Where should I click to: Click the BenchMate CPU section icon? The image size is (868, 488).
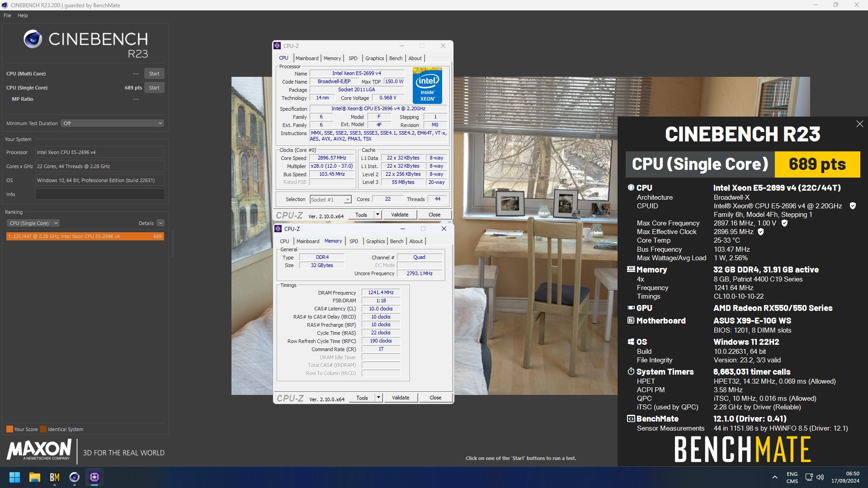(631, 188)
